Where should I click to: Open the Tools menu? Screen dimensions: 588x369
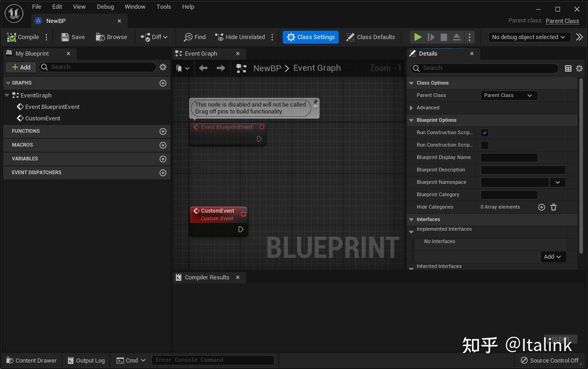(163, 6)
